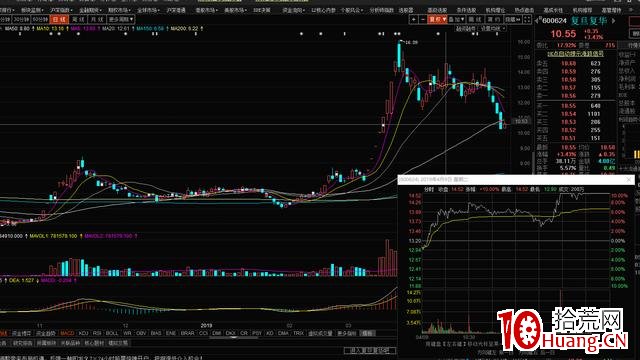
Task: Switch to 日线 daily chart
Action: pos(59,19)
